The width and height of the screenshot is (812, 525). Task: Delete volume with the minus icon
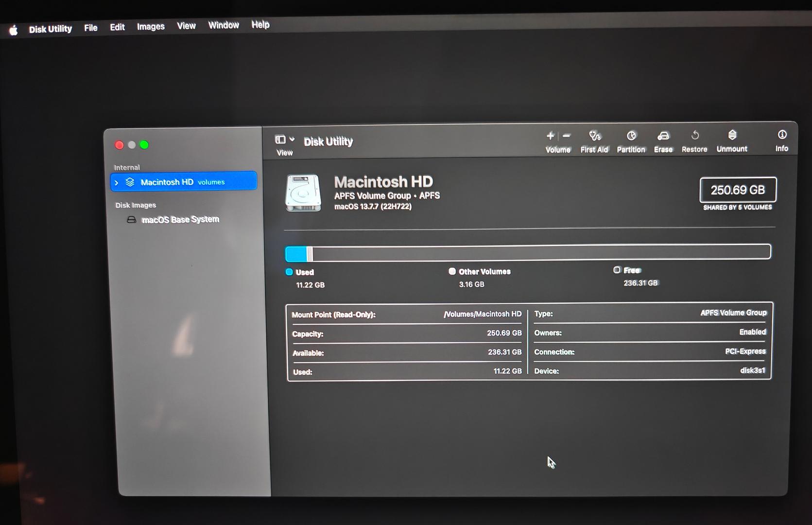[x=567, y=136]
